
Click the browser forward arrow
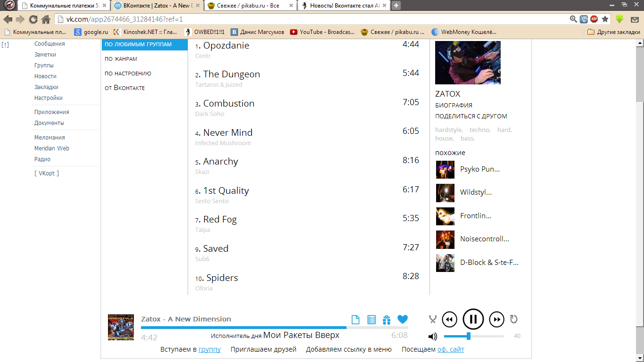pyautogui.click(x=20, y=19)
